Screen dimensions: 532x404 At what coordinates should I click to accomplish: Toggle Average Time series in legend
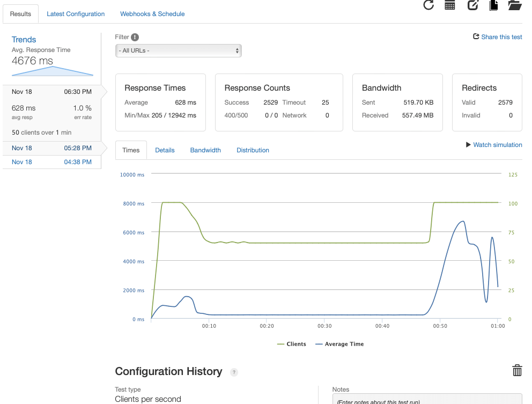click(339, 344)
